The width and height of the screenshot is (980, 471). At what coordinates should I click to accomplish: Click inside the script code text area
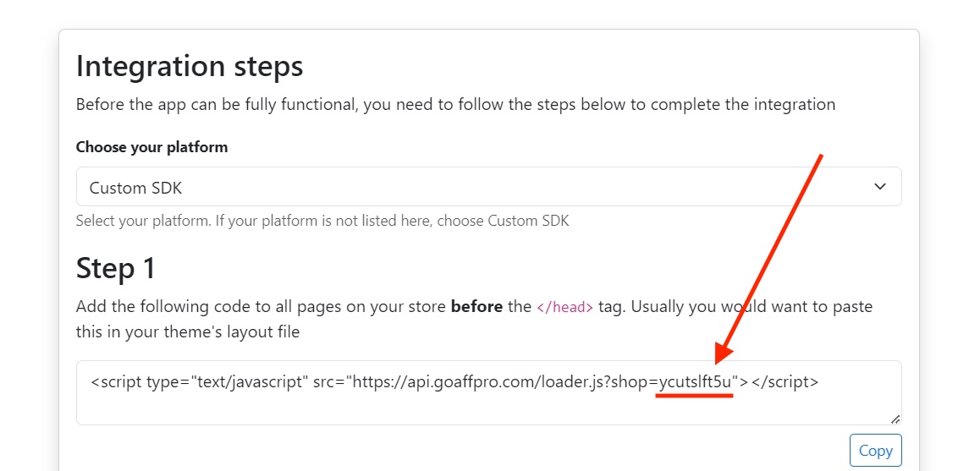coord(488,406)
